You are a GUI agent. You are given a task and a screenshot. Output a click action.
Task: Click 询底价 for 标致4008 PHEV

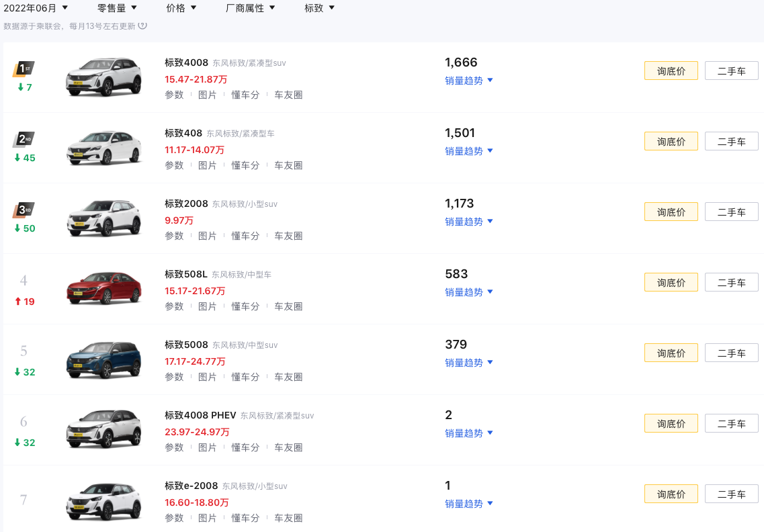click(671, 423)
